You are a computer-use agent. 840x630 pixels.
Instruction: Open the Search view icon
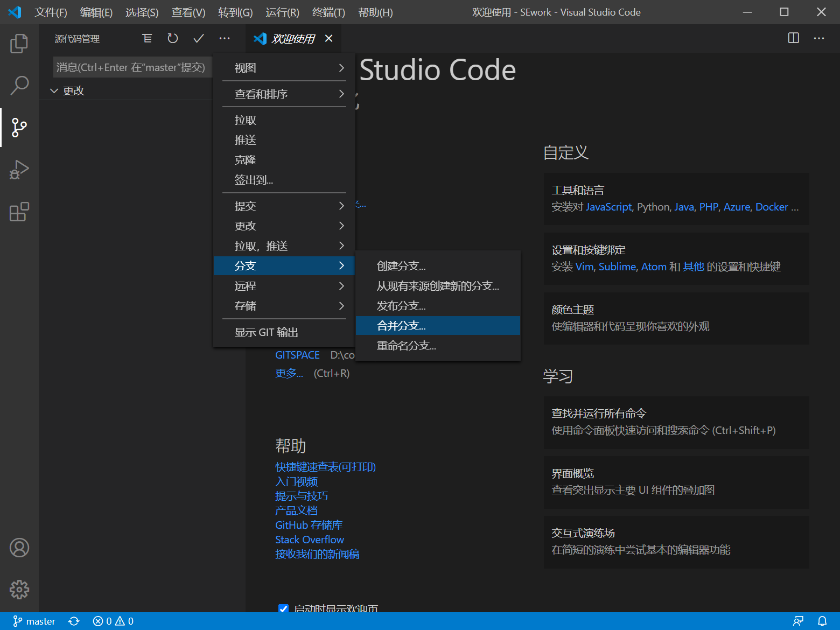(x=19, y=85)
